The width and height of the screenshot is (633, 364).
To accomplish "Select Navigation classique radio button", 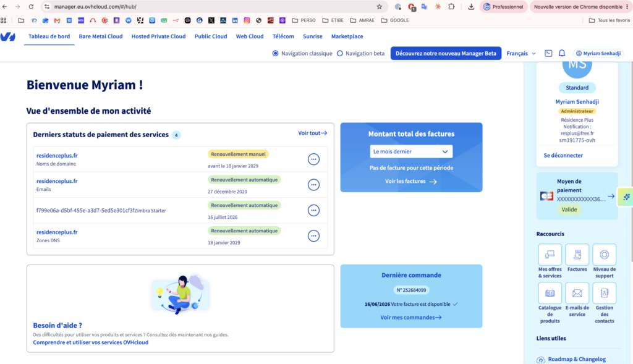I will point(275,53).
